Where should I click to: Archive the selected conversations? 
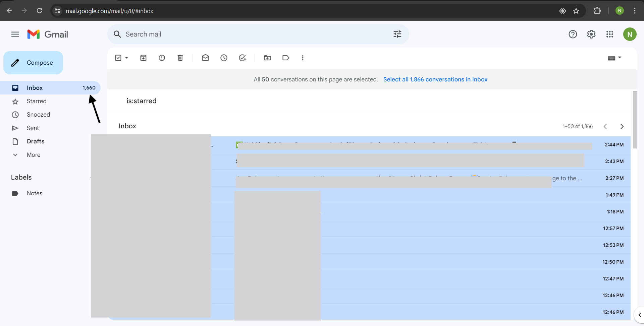pos(143,58)
